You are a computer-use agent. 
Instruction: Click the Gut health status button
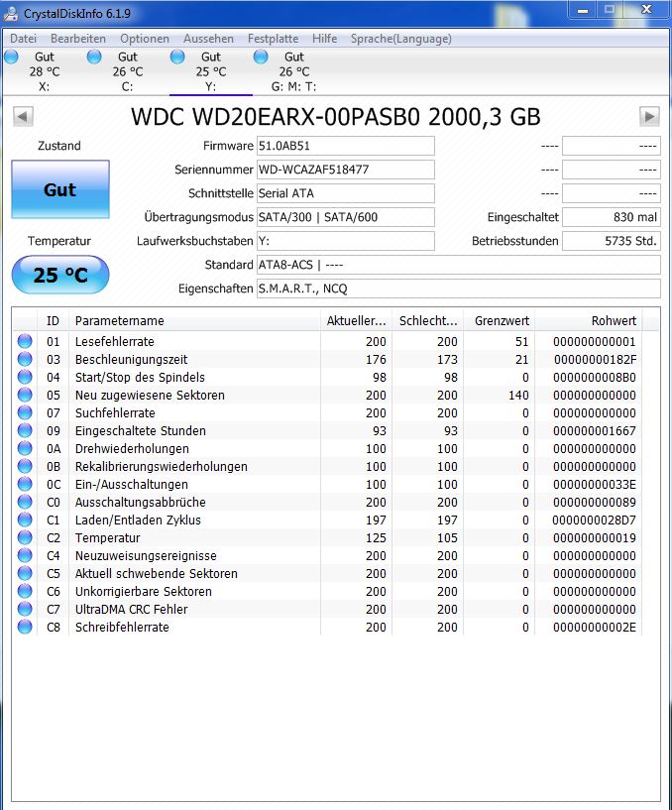(x=60, y=189)
